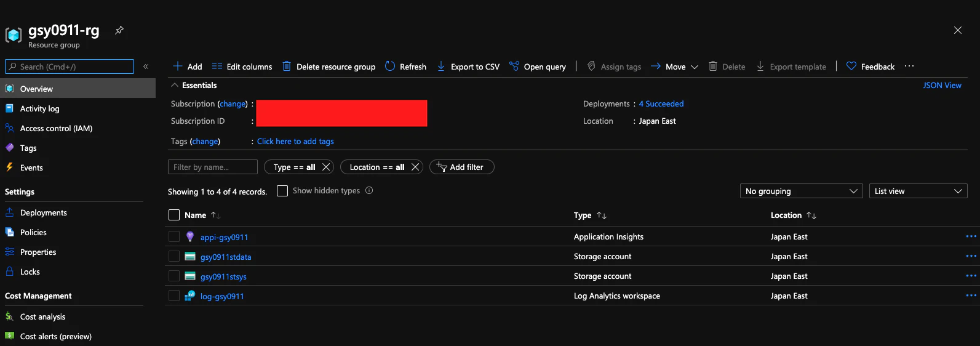This screenshot has width=980, height=346.
Task: Close the resource group blade
Action: tap(957, 30)
